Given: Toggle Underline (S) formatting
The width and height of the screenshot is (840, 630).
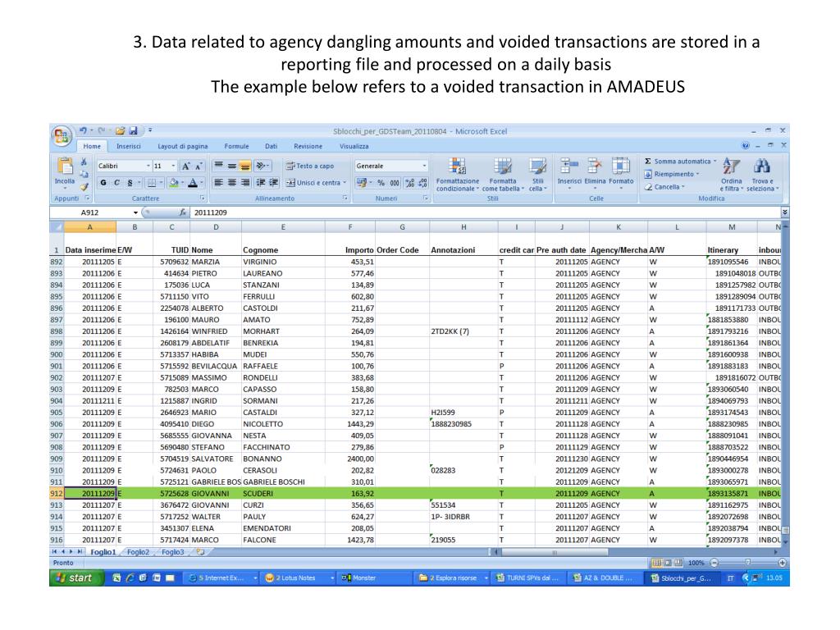Looking at the screenshot, I should coord(130,183).
